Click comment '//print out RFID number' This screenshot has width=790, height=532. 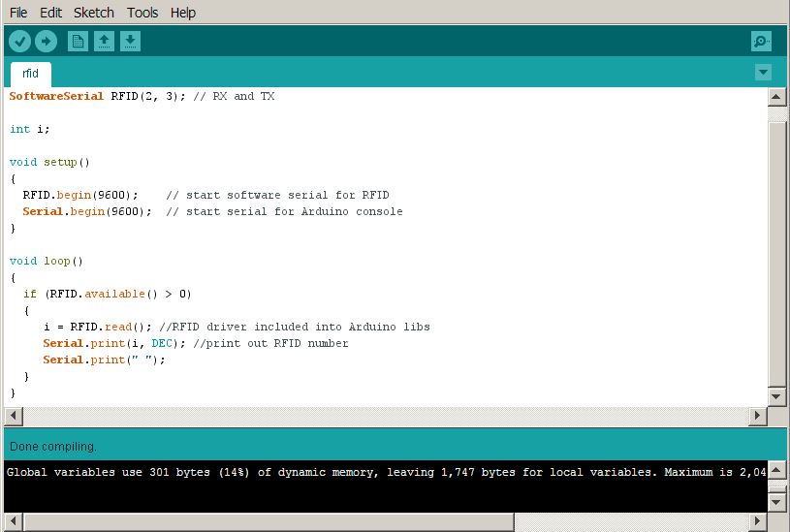point(270,344)
